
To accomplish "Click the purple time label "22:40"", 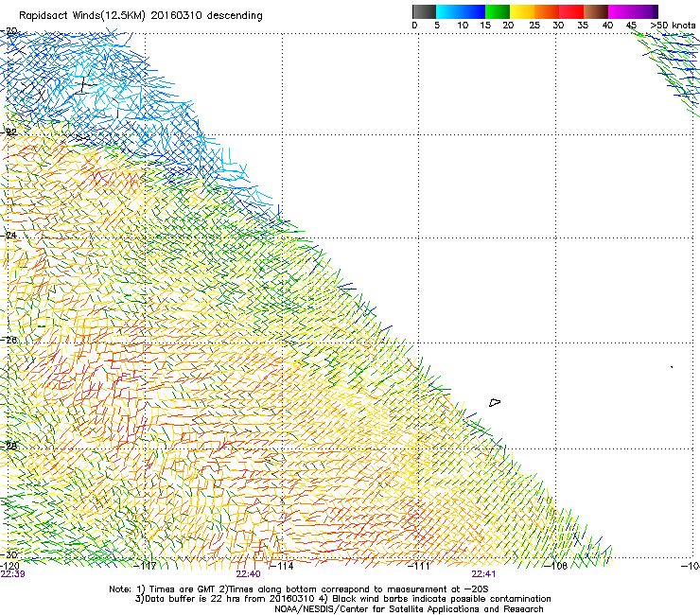I will [x=248, y=574].
